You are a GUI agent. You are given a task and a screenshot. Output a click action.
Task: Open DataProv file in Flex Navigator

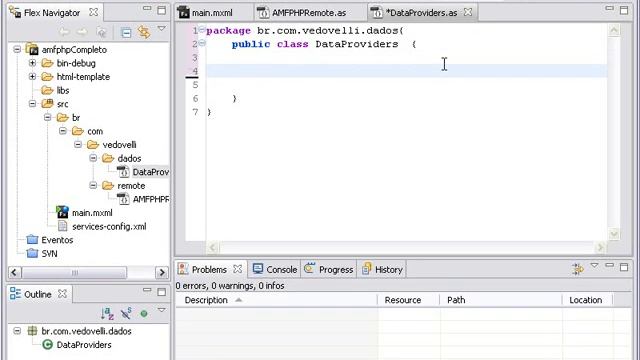tap(143, 172)
